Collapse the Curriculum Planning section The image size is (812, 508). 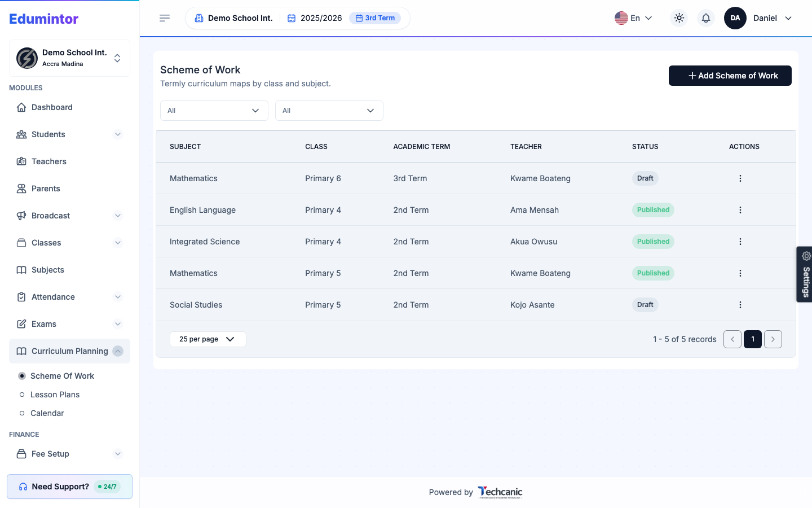coord(118,351)
